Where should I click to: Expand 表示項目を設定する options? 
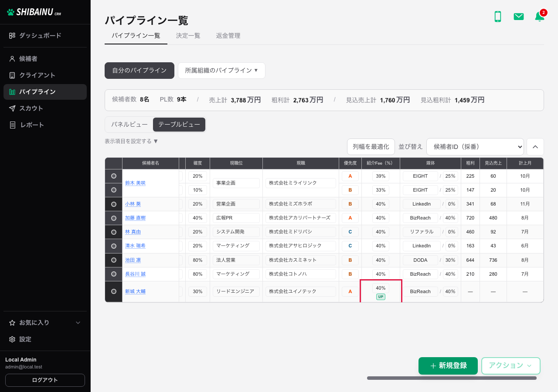tap(131, 141)
